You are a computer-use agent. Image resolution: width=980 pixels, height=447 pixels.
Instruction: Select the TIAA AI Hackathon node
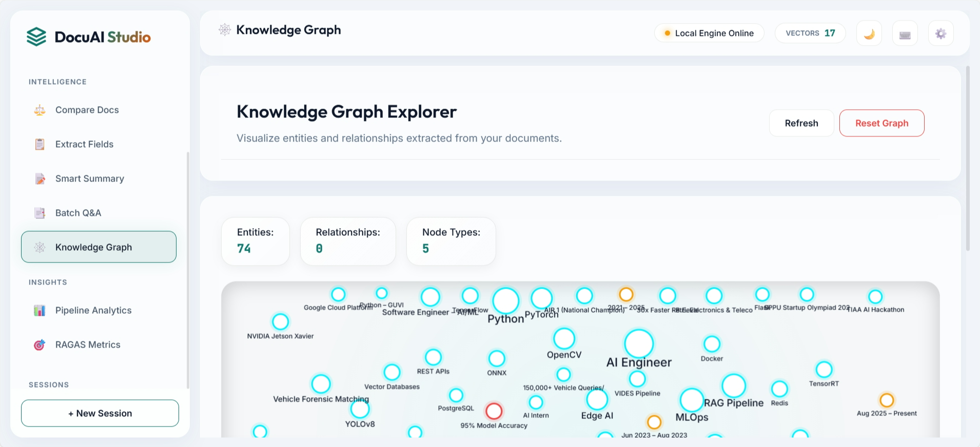point(875,297)
